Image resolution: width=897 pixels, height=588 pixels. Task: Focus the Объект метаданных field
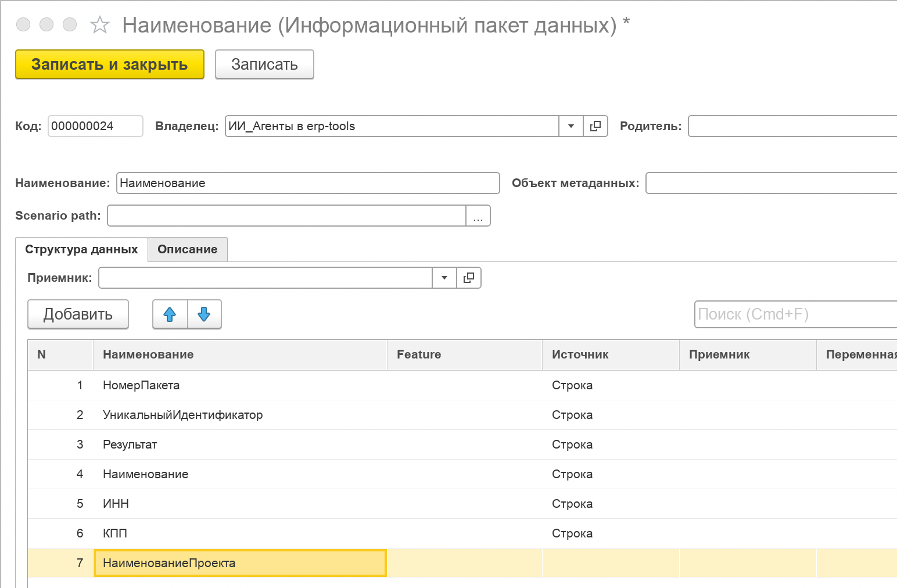pos(772,183)
